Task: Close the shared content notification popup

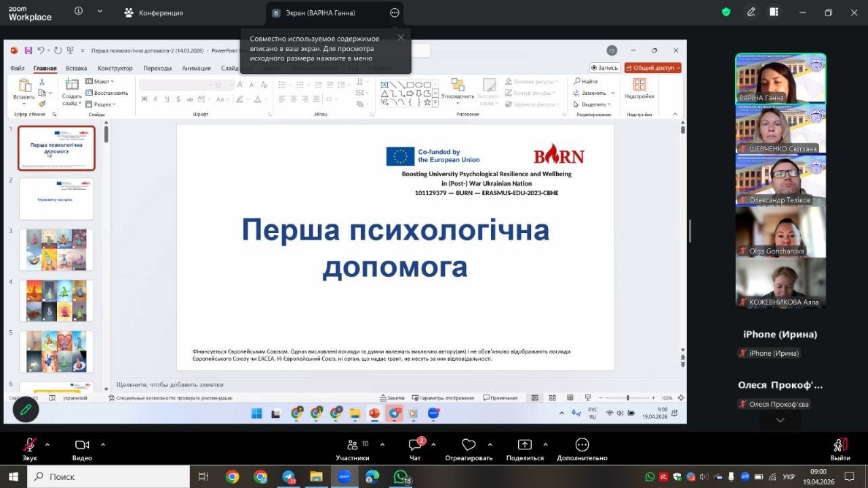Action: coord(401,38)
